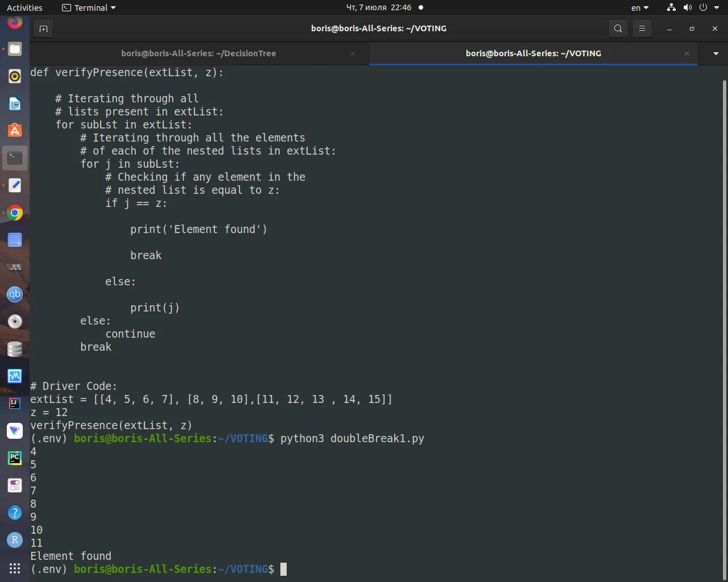
Task: Click the 'for subLst in extList:' line
Action: point(123,124)
